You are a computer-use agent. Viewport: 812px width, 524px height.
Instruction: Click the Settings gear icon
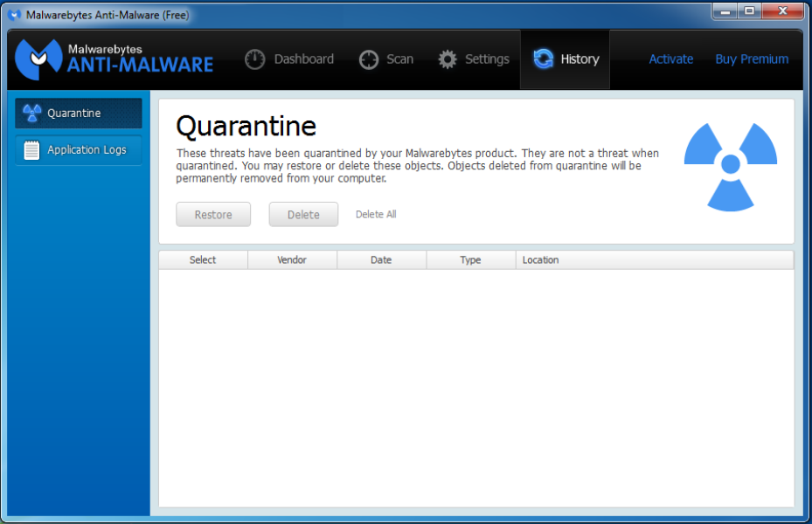pos(448,59)
